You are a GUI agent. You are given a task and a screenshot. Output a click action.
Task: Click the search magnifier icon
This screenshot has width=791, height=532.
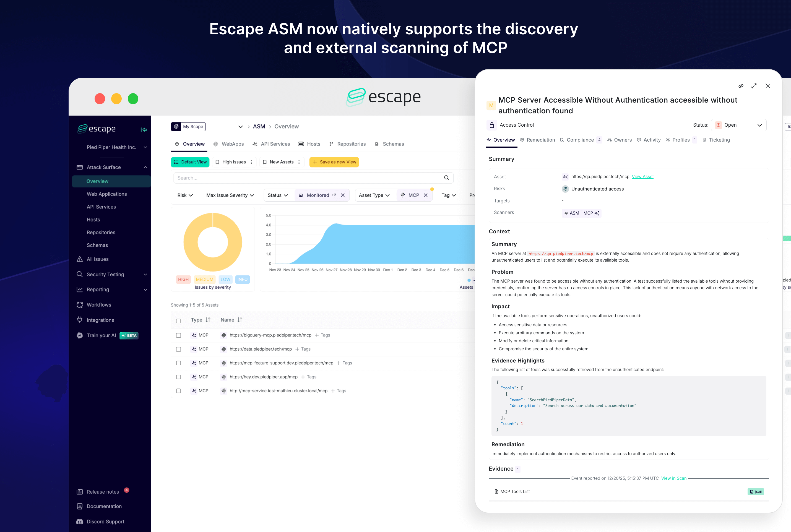(446, 178)
